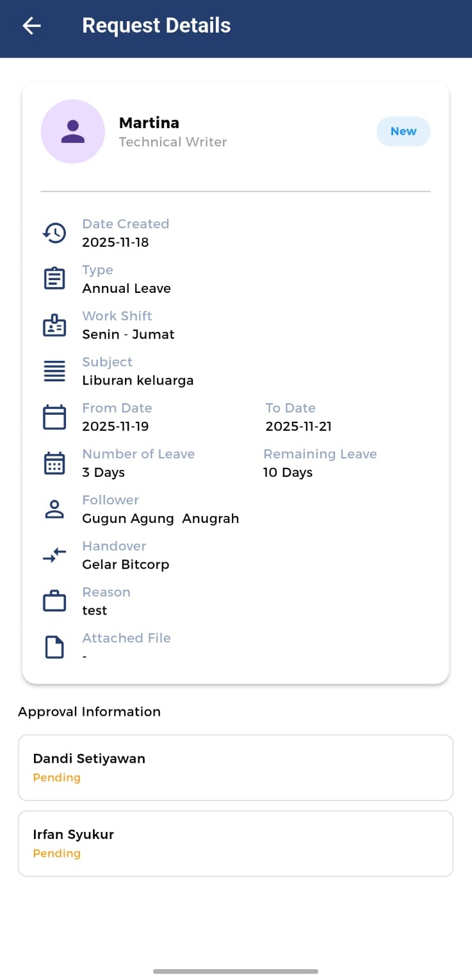
Task: Tap the Remaining Leave 10 Days value
Action: point(288,472)
